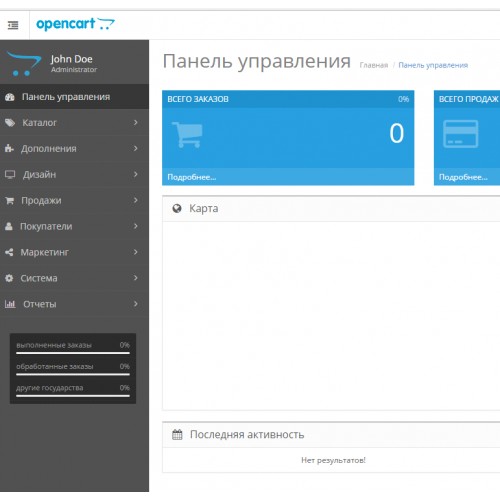Click the Administrator role label
Viewport: 500px width, 500px height.
tap(74, 70)
